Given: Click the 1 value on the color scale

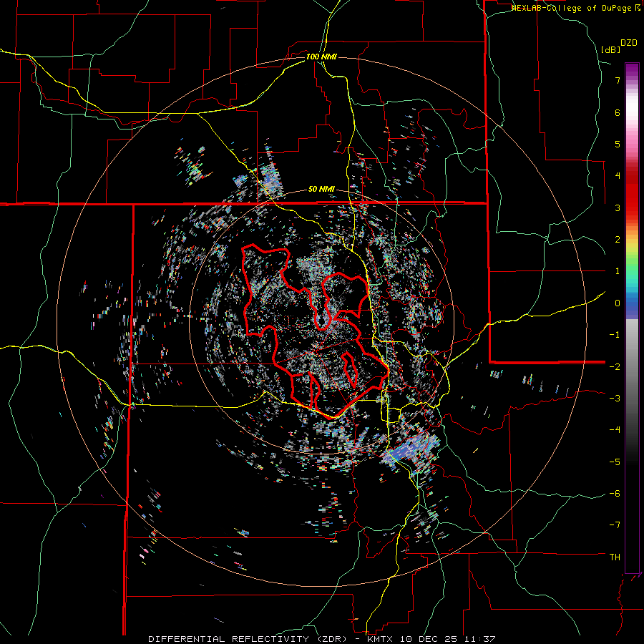Looking at the screenshot, I should coord(618,271).
